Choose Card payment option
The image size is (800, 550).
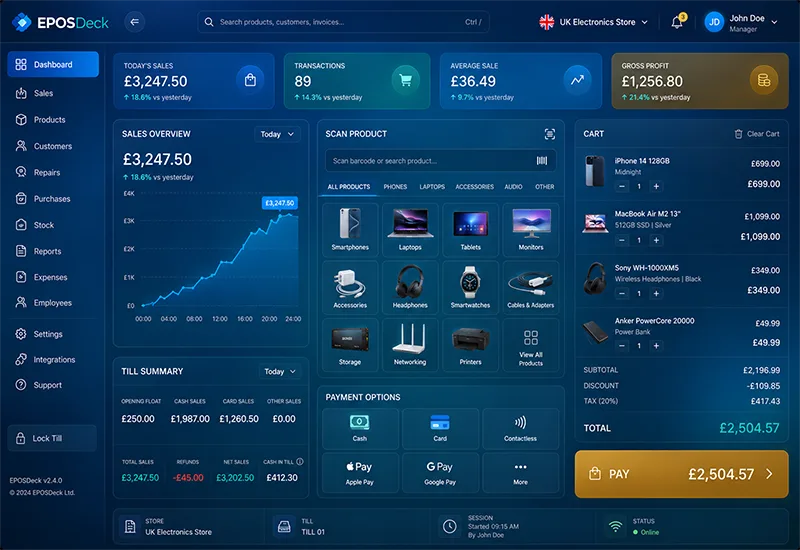(x=440, y=428)
